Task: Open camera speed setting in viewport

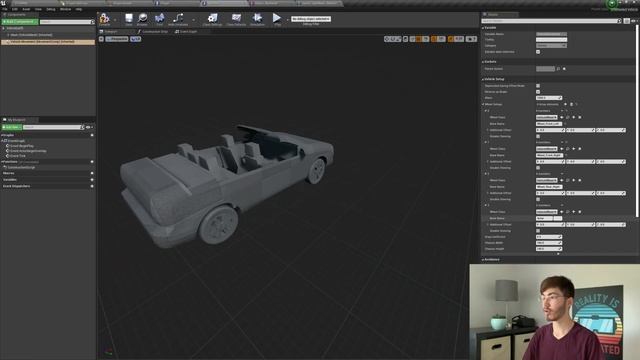Action: tap(471, 39)
